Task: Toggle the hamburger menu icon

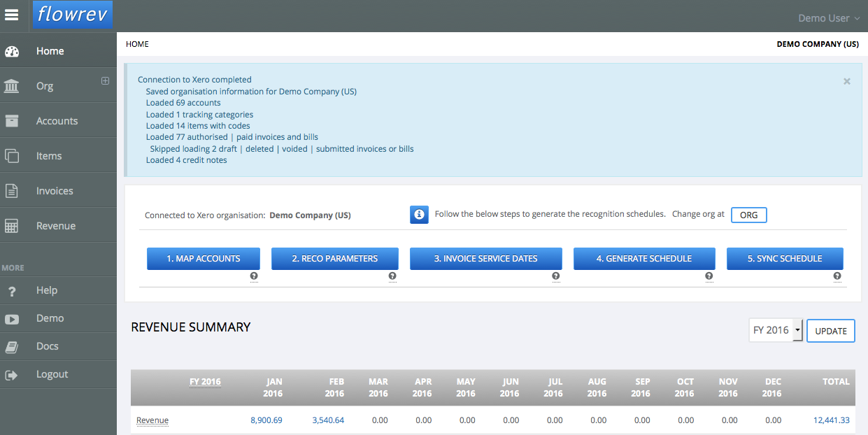Action: pos(12,15)
